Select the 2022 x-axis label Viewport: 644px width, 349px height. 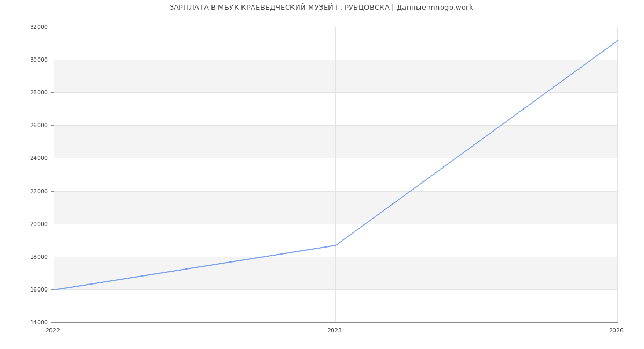click(x=53, y=331)
